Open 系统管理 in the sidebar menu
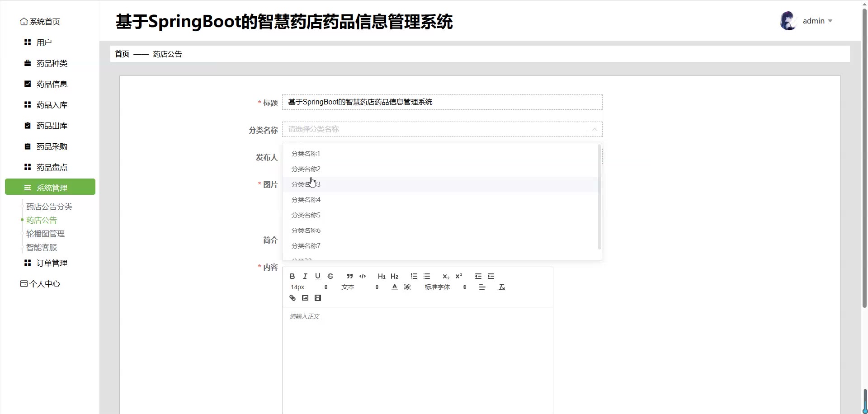The image size is (868, 414). tap(50, 187)
